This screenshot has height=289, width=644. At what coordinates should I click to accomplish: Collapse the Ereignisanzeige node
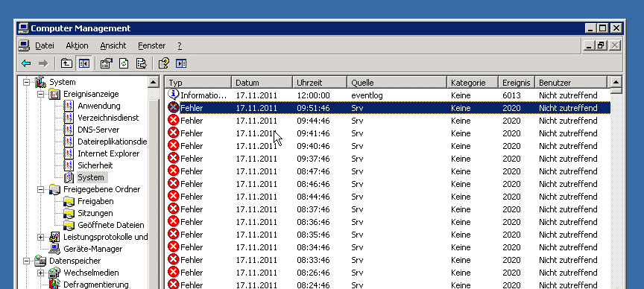[x=40, y=94]
